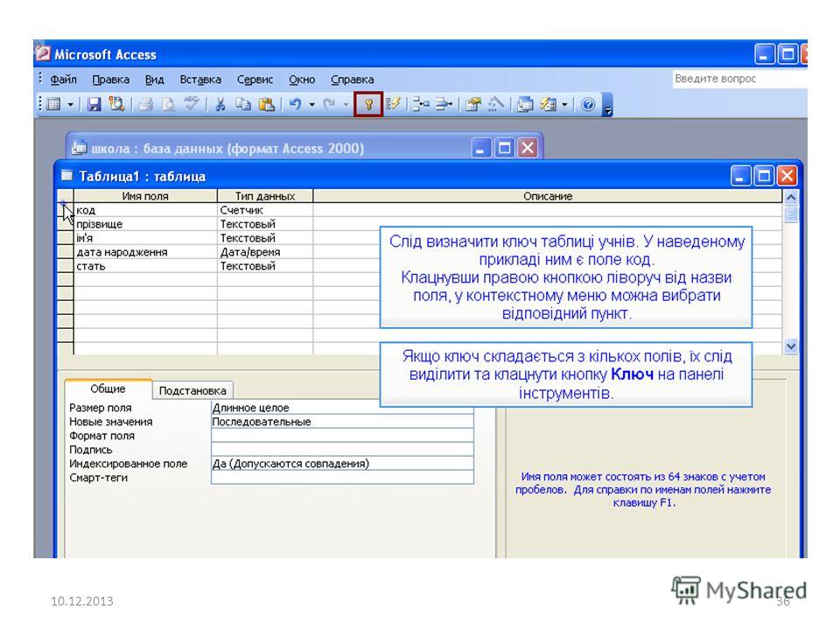Click the row selector beside 'стать'
840x630 pixels.
(x=66, y=266)
